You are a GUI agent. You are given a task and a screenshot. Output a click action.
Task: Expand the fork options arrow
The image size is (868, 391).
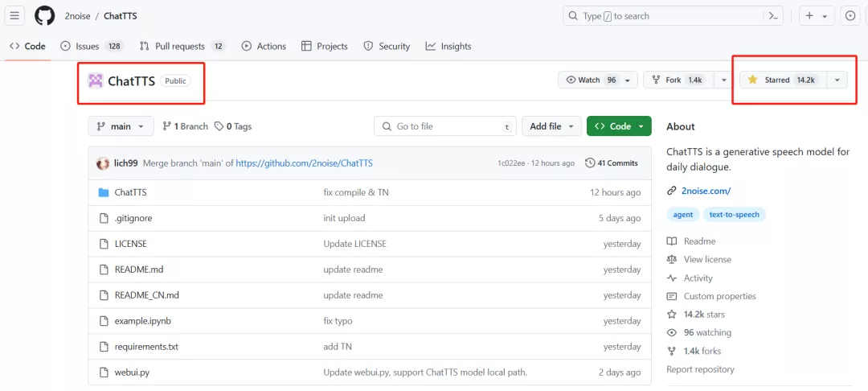point(724,80)
